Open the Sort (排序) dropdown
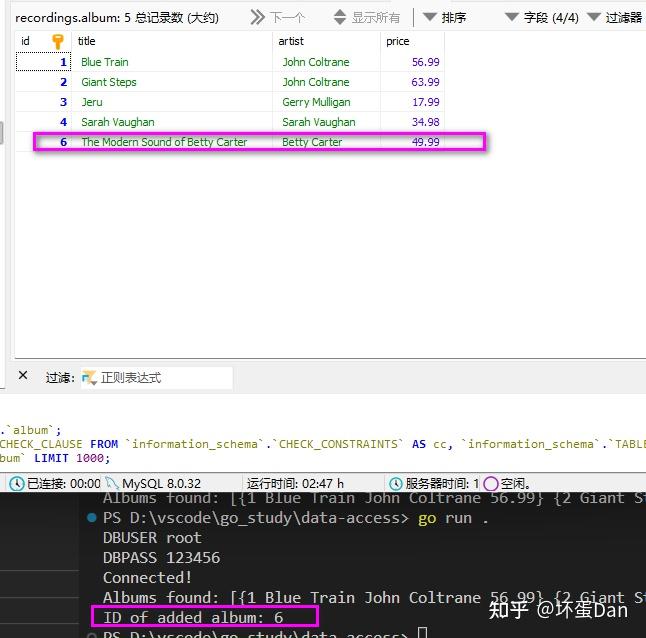 445,17
